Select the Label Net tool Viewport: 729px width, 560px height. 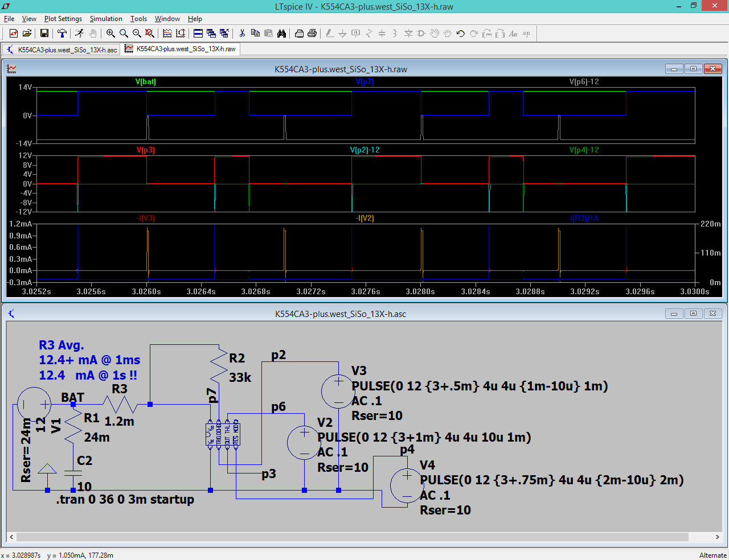(x=356, y=34)
